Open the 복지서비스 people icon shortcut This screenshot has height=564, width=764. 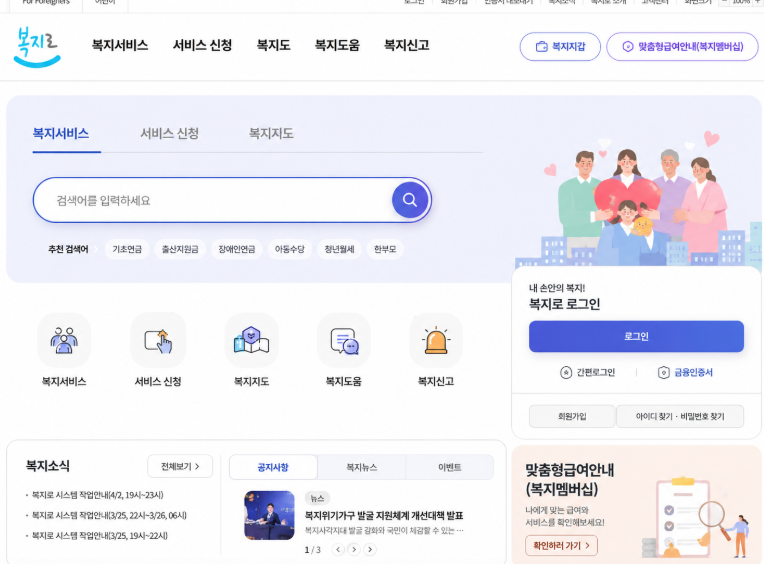[x=64, y=340]
